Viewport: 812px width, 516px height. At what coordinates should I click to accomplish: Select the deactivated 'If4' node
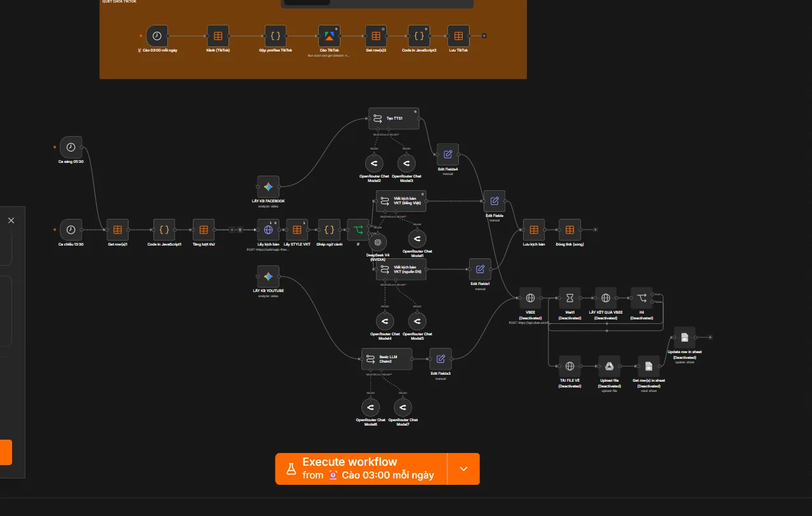641,298
